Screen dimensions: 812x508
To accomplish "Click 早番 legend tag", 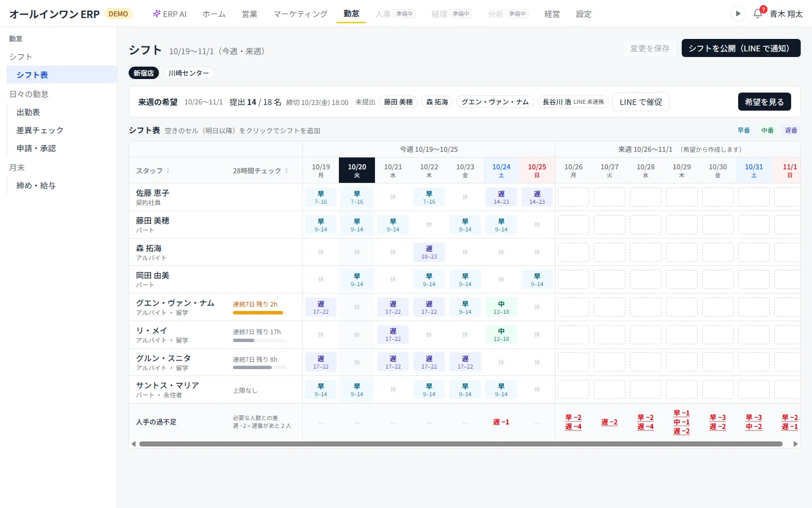I will click(x=744, y=130).
